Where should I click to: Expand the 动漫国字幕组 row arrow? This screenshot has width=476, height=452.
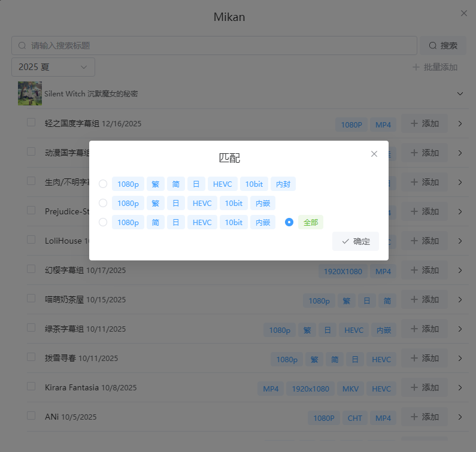coord(460,153)
